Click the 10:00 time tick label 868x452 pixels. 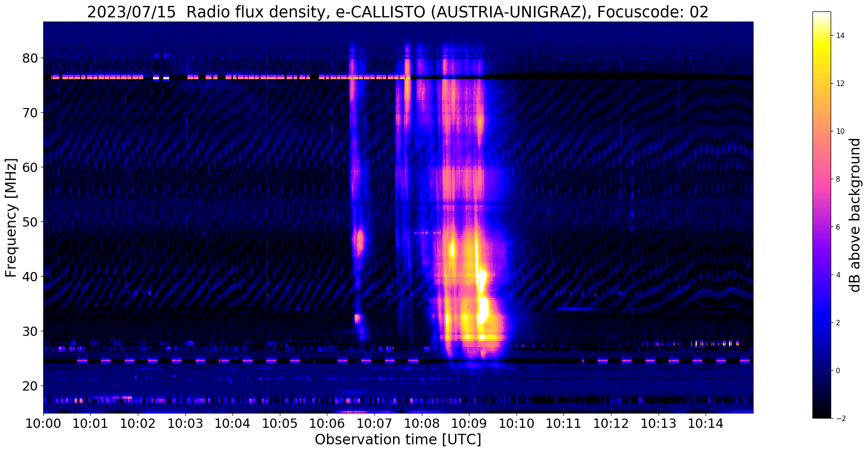click(43, 424)
